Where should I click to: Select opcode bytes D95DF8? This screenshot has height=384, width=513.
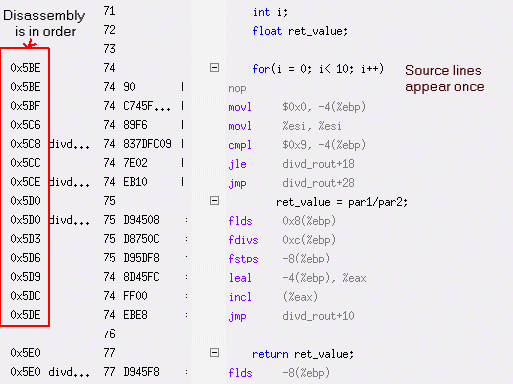click(141, 258)
